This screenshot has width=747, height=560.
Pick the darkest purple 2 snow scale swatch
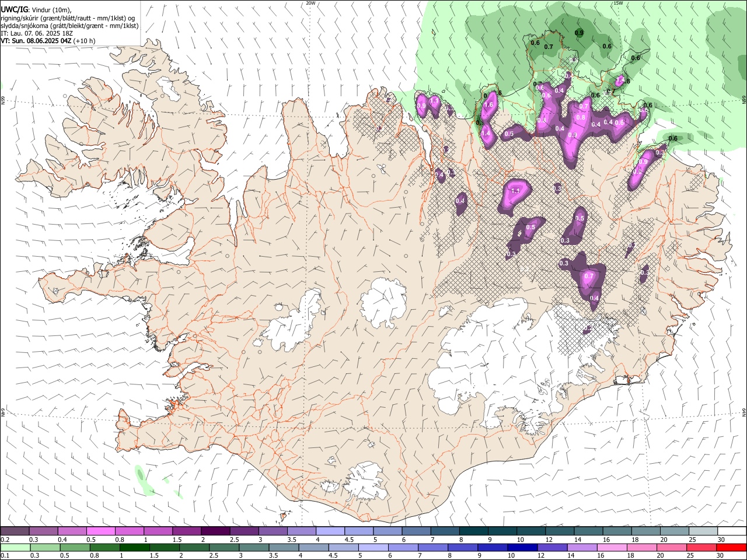215,531
